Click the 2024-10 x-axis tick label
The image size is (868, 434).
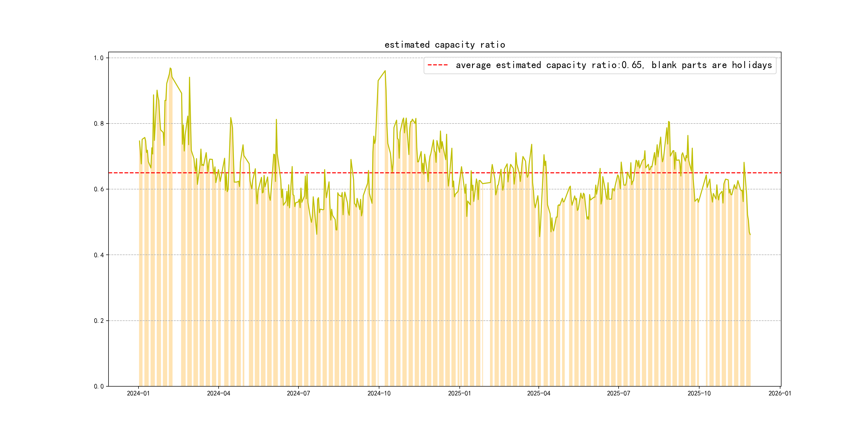pyautogui.click(x=379, y=393)
